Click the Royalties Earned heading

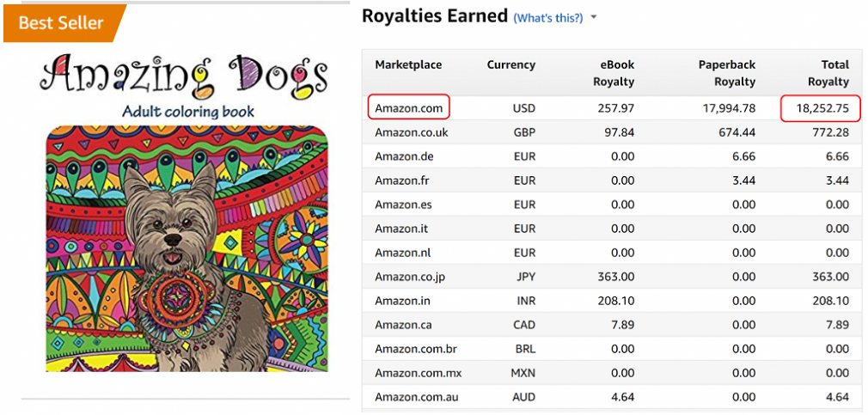[x=435, y=16]
